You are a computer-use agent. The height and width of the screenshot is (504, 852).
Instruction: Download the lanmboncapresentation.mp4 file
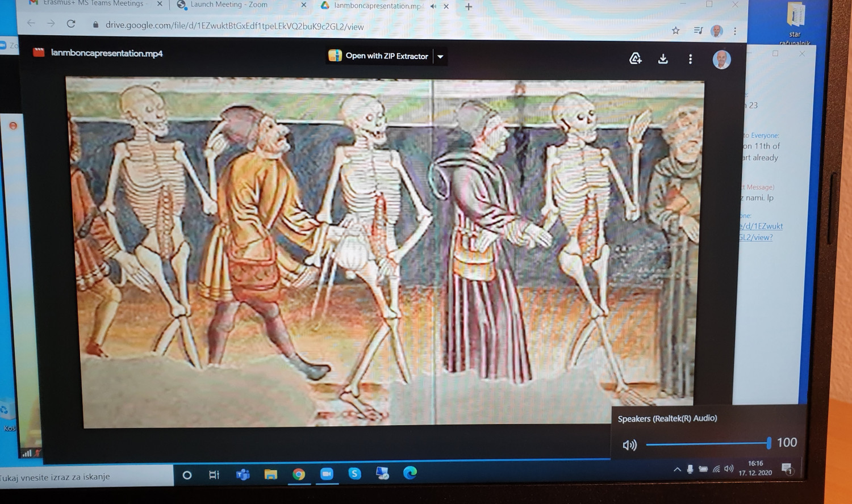(x=663, y=59)
